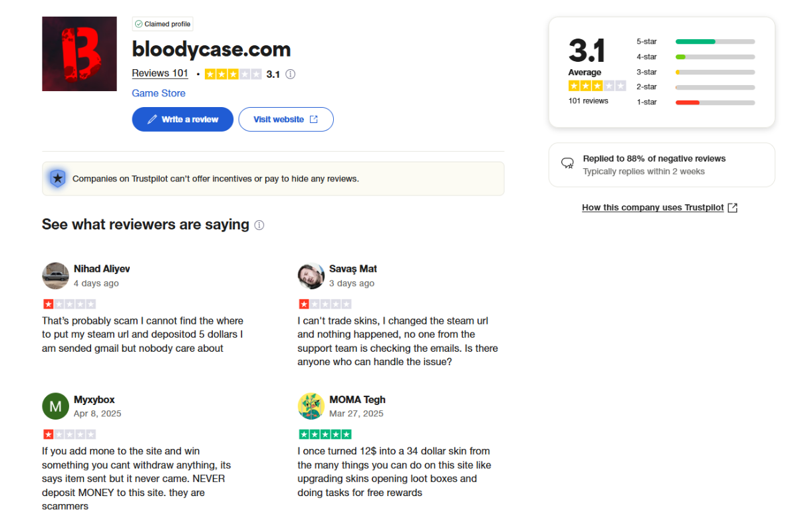Click the 'Visit website' button

tap(286, 119)
